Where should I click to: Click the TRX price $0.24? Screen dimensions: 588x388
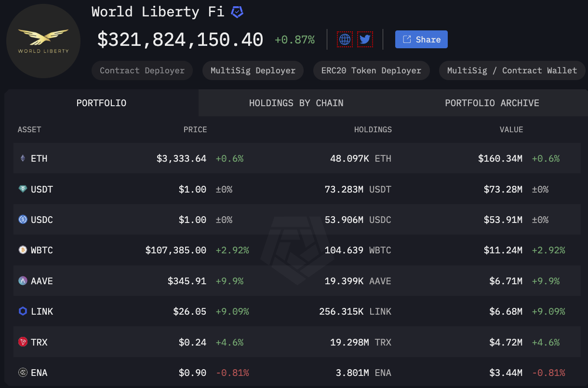[x=192, y=342]
